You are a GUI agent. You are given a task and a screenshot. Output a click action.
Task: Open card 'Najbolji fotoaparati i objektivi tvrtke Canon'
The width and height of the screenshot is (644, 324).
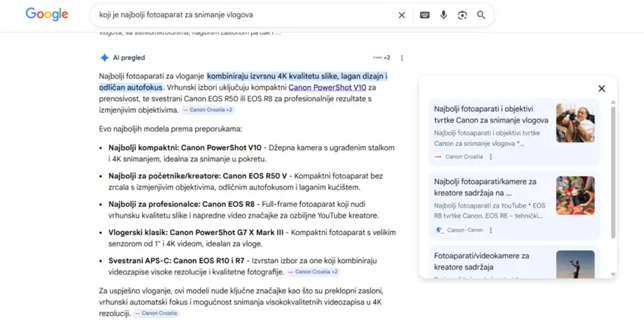(x=514, y=132)
